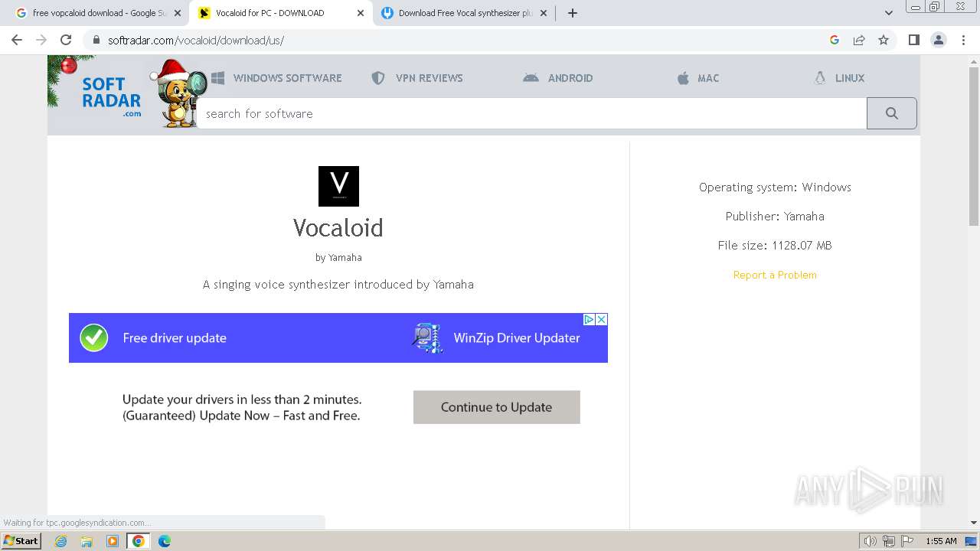Viewport: 980px width, 551px height.
Task: Submit search with magnifier button
Action: pyautogui.click(x=892, y=113)
